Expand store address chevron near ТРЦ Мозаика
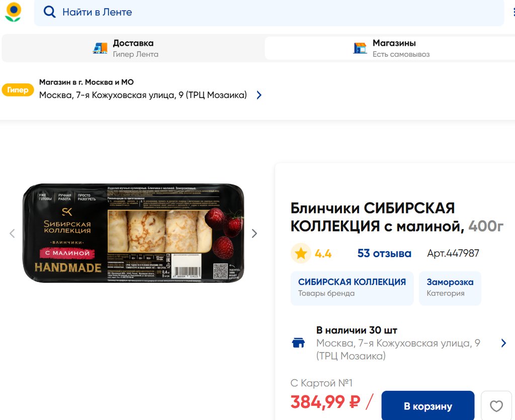The width and height of the screenshot is (515, 420). point(259,95)
